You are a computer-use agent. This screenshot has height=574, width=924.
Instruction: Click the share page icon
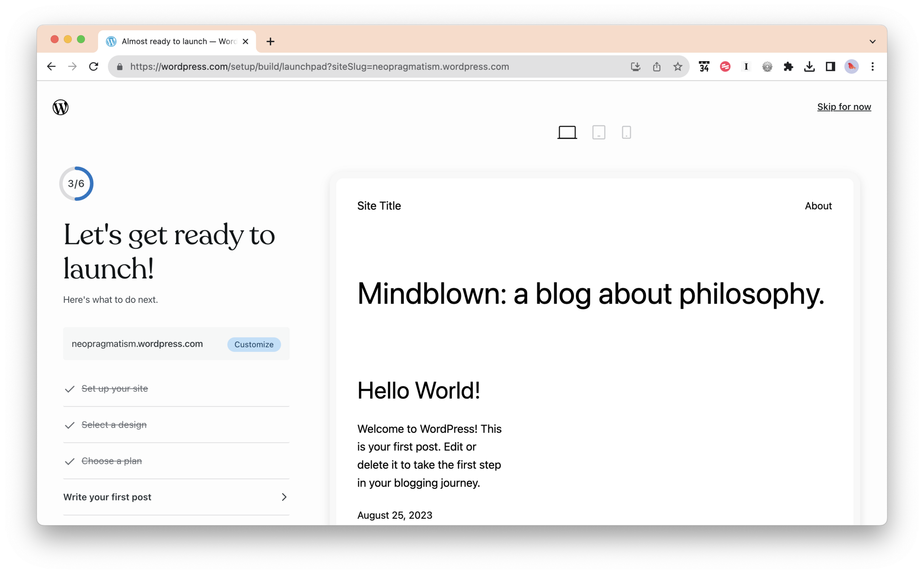coord(657,67)
